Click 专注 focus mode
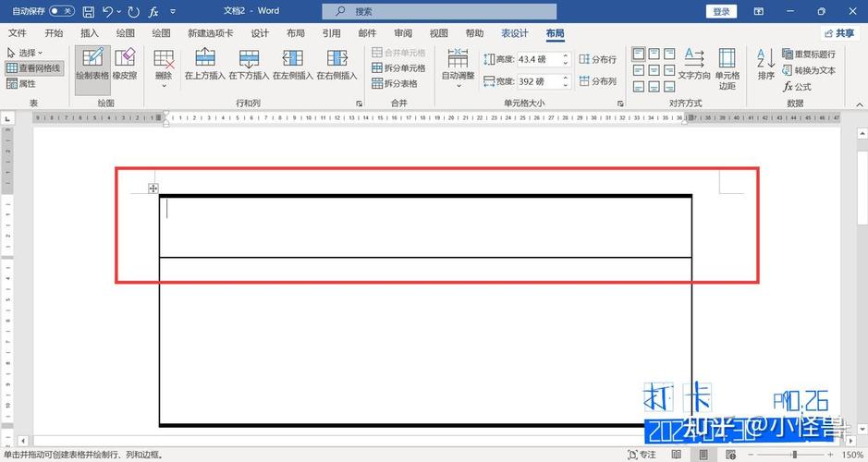This screenshot has width=868, height=462. point(642,455)
